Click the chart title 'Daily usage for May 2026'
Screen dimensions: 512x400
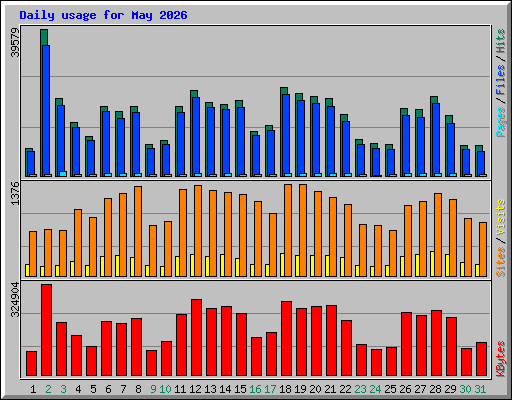point(103,15)
